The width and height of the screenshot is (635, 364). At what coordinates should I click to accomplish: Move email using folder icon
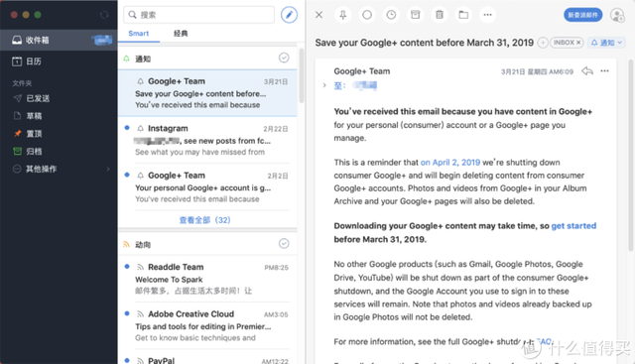tap(463, 15)
